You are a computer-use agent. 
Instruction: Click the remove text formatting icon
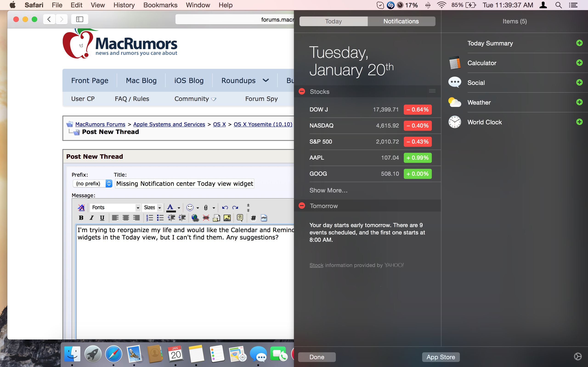81,208
